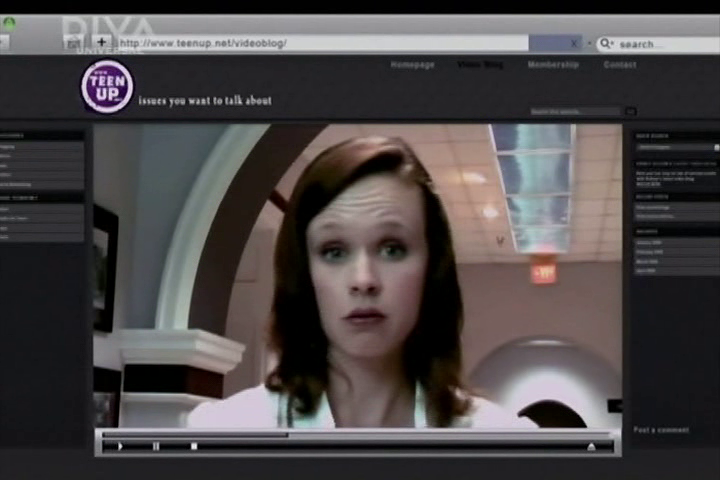Click the green window button at top-left

pyautogui.click(x=9, y=23)
